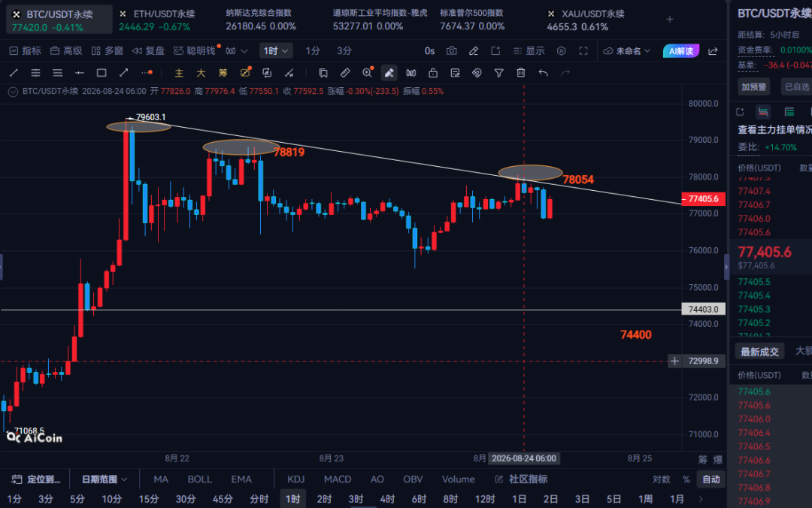Viewport: 812px width, 508px height.
Task: Add a new symbol tab with plus
Action: (670, 20)
